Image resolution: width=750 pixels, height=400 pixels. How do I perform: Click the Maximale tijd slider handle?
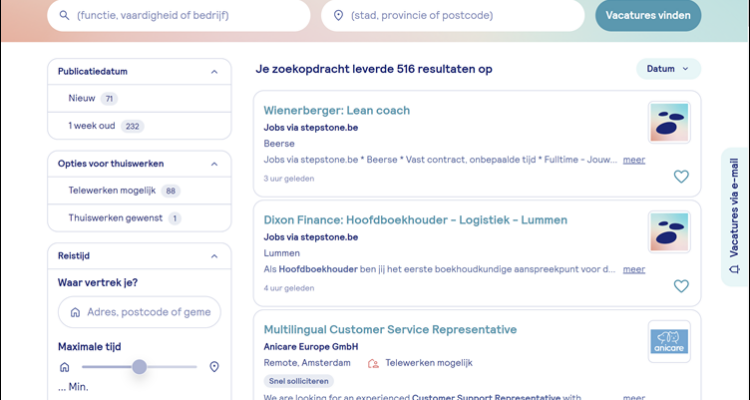(x=139, y=367)
